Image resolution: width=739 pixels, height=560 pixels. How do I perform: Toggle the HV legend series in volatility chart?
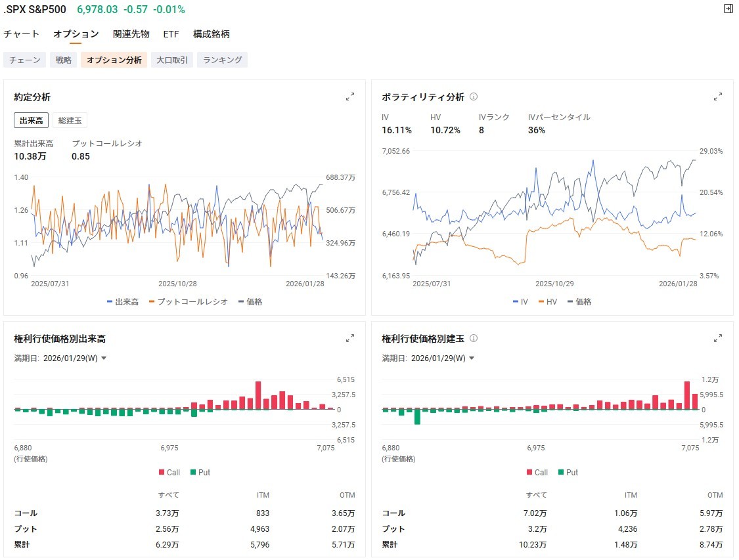tap(547, 302)
